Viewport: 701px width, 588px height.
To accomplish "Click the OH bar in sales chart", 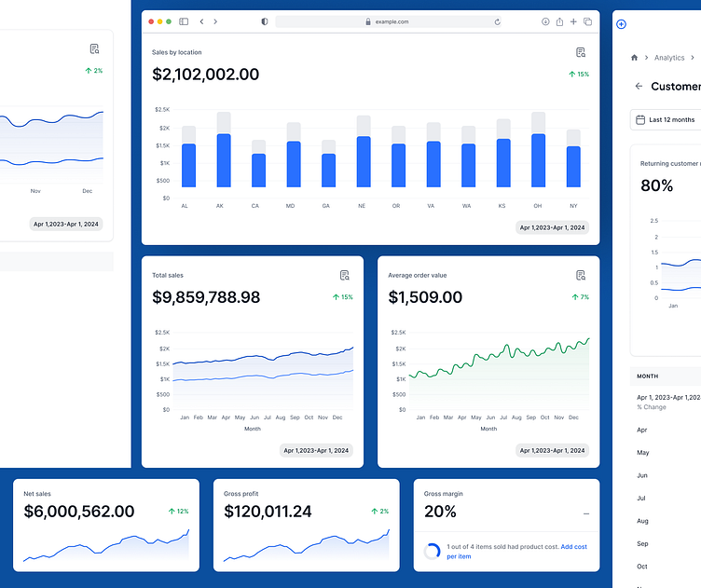I will click(x=538, y=160).
